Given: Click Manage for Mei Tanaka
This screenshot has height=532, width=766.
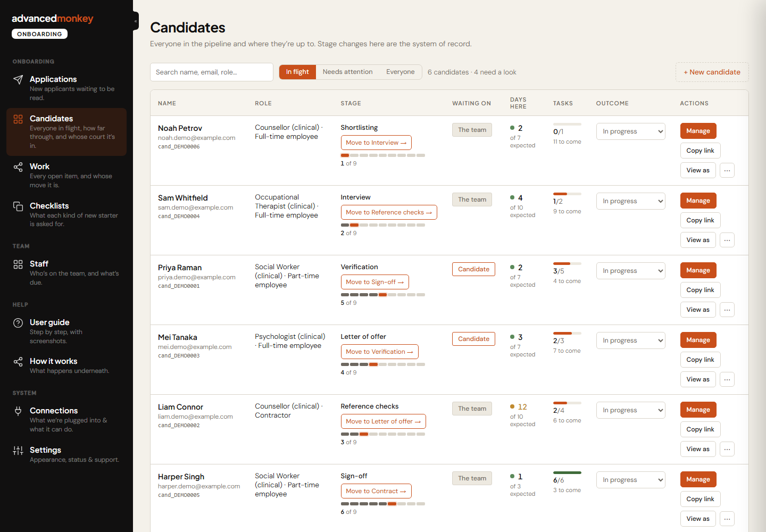Looking at the screenshot, I should (x=698, y=340).
